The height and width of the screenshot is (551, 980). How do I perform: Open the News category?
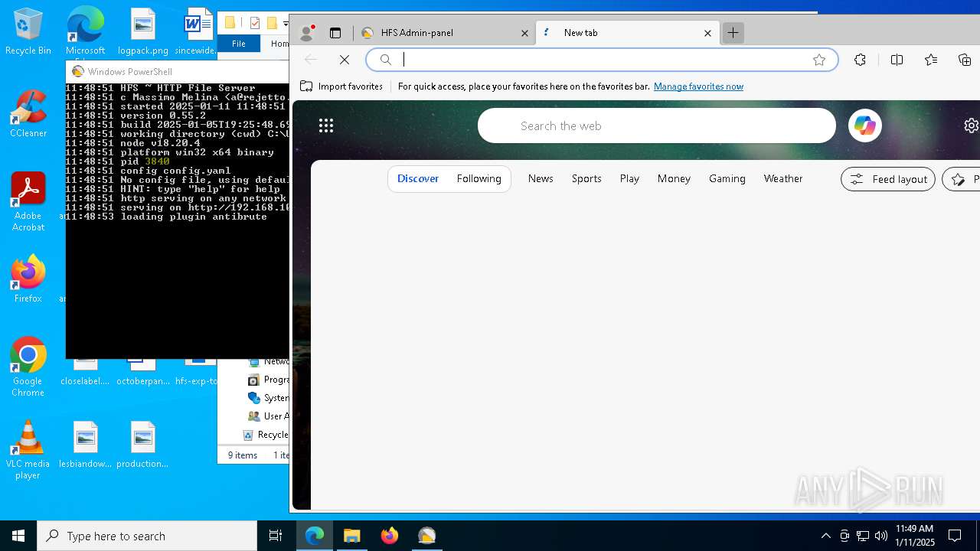coord(541,178)
